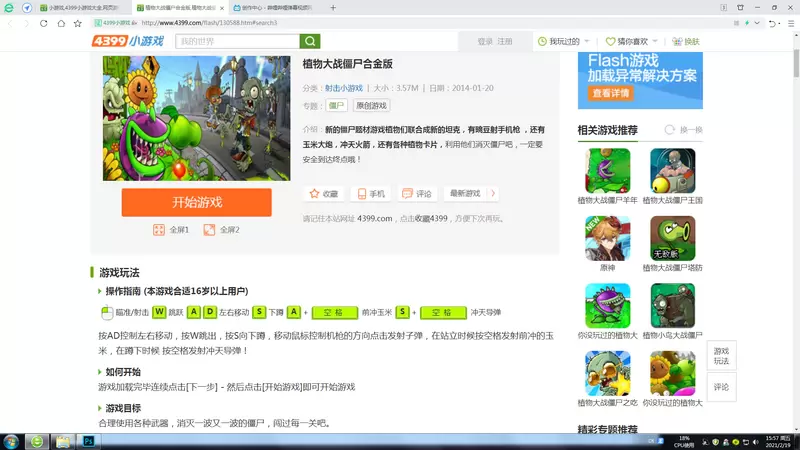
Task: Click the 收藏 star button
Action: pyautogui.click(x=324, y=193)
